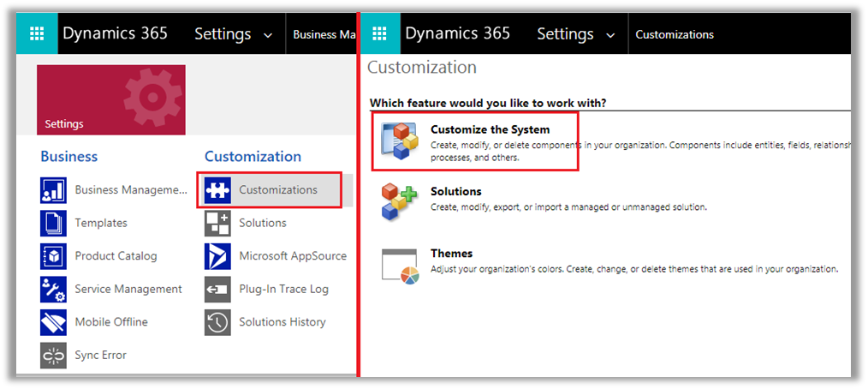
Task: Click the Templates document icon
Action: (53, 223)
